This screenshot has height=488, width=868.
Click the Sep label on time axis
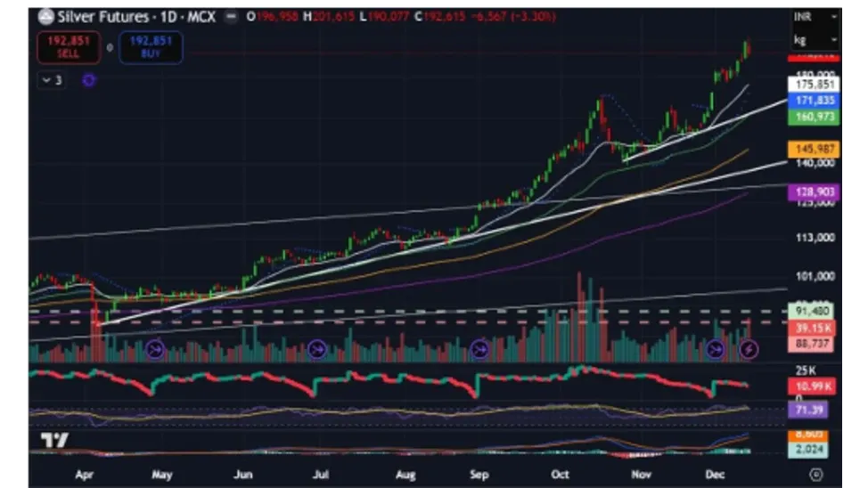(x=479, y=475)
